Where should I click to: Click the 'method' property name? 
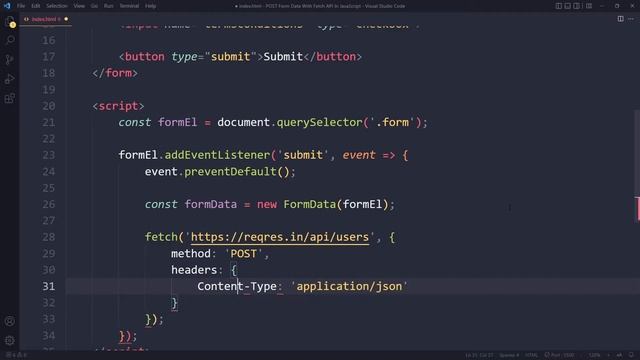[x=191, y=254]
